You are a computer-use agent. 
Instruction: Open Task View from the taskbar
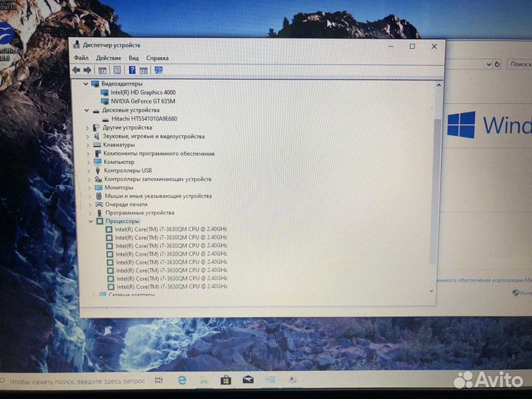point(158,381)
